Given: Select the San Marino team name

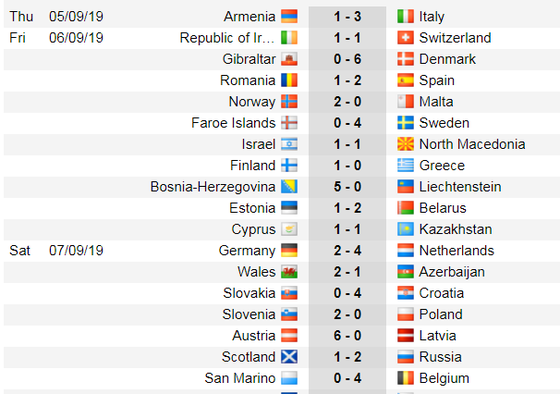Looking at the screenshot, I should (x=240, y=378).
